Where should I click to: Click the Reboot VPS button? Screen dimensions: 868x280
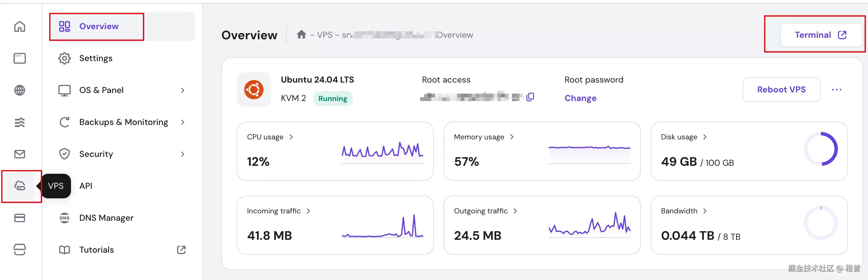pos(781,90)
